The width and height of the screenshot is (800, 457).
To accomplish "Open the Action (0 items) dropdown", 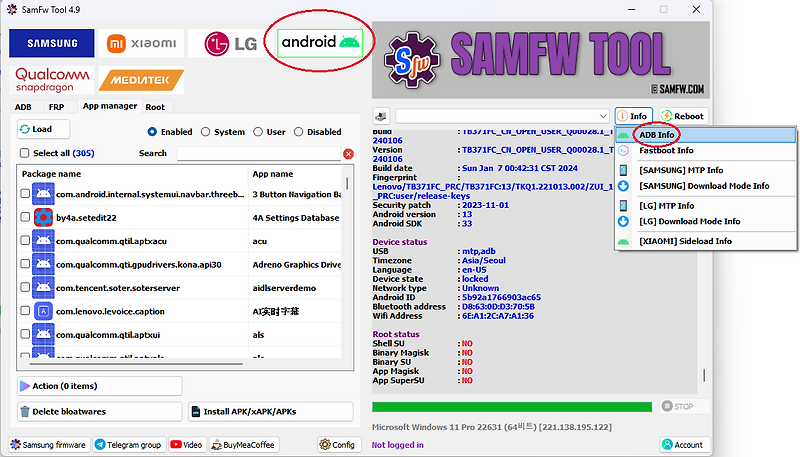I will point(99,386).
